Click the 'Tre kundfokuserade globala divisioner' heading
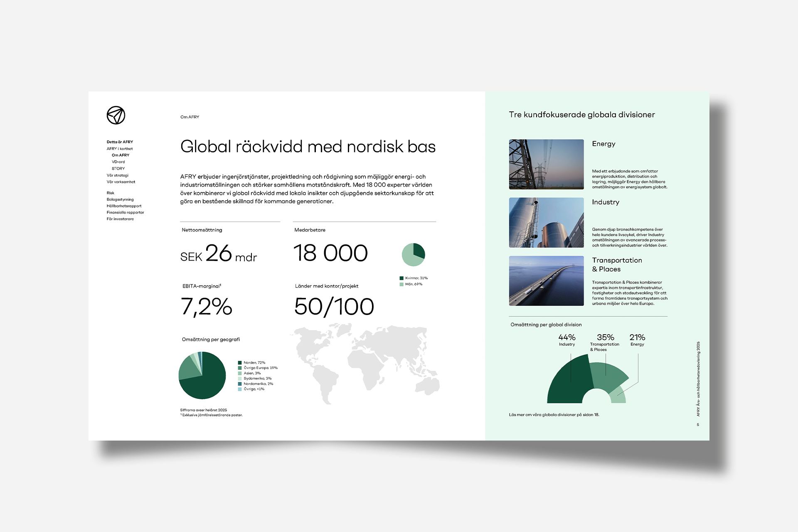 [582, 115]
